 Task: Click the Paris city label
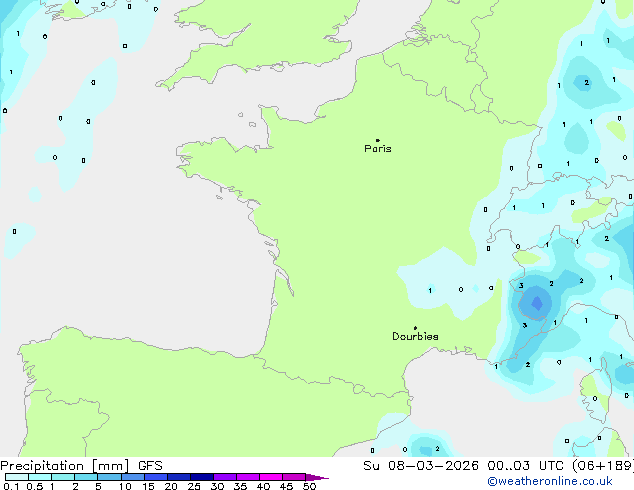[x=378, y=149]
